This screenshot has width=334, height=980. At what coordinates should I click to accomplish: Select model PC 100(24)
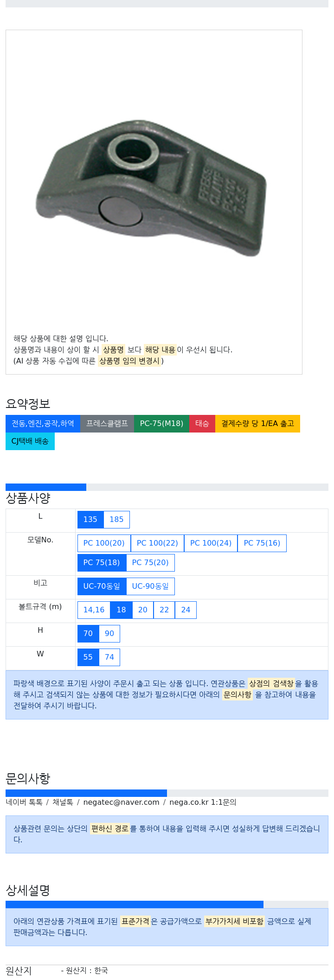coord(211,543)
